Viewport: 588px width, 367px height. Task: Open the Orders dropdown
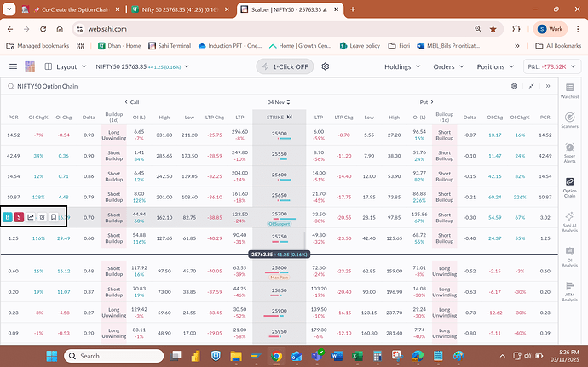[x=448, y=66]
